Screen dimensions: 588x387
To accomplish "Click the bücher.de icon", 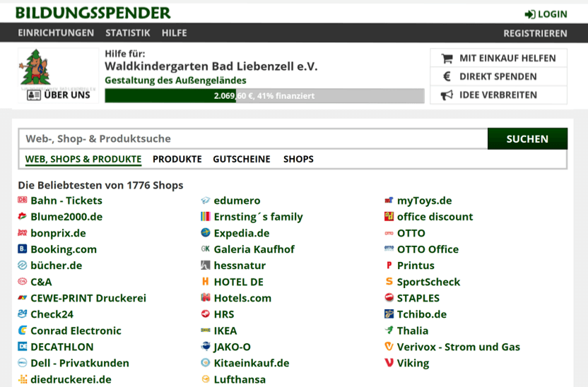I will 23,266.
